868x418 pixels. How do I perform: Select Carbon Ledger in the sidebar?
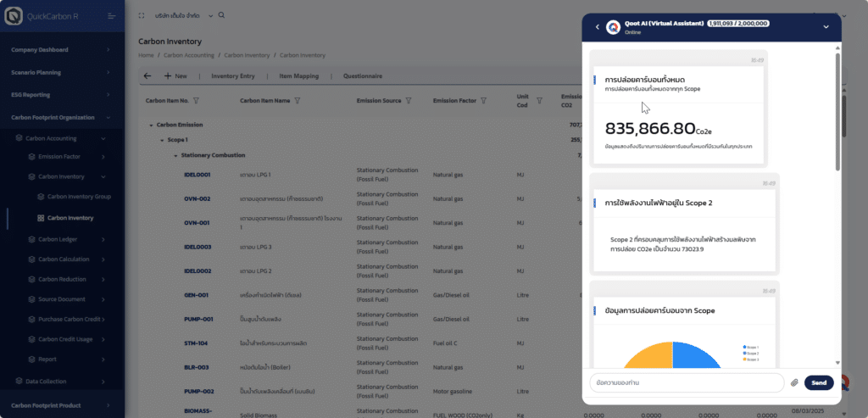[58, 240]
